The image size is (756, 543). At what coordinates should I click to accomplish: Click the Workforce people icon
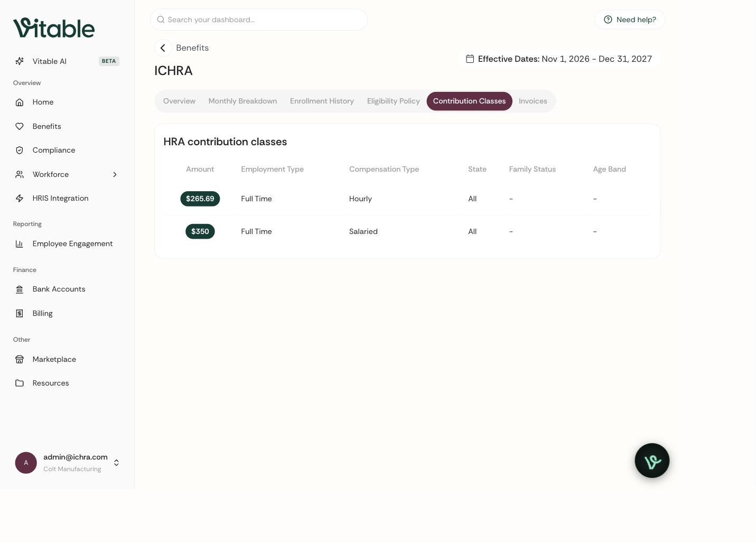tap(20, 174)
